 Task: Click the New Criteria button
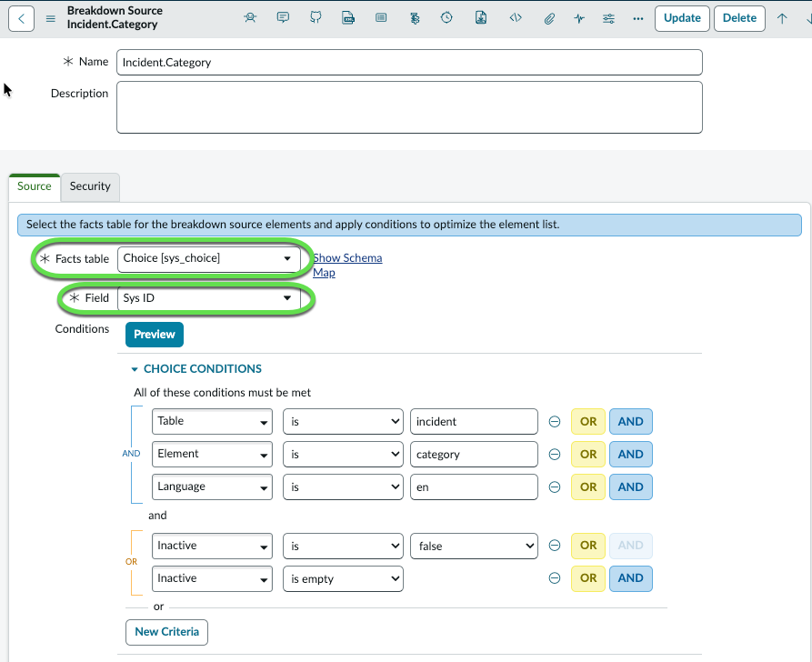click(x=166, y=632)
